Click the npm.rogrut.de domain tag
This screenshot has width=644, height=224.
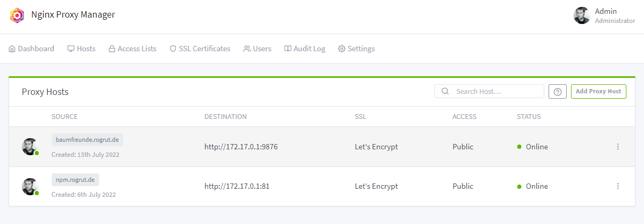point(75,180)
